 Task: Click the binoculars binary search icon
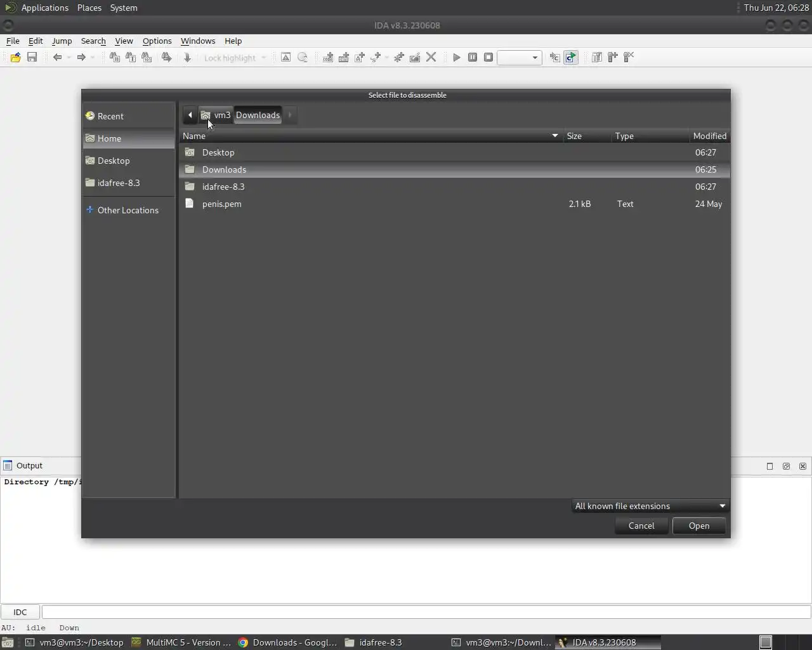point(147,57)
